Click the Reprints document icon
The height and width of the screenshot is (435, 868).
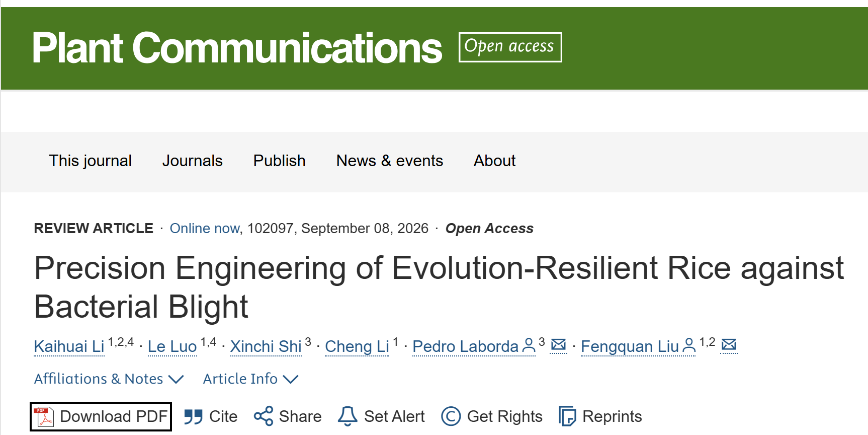coord(568,416)
